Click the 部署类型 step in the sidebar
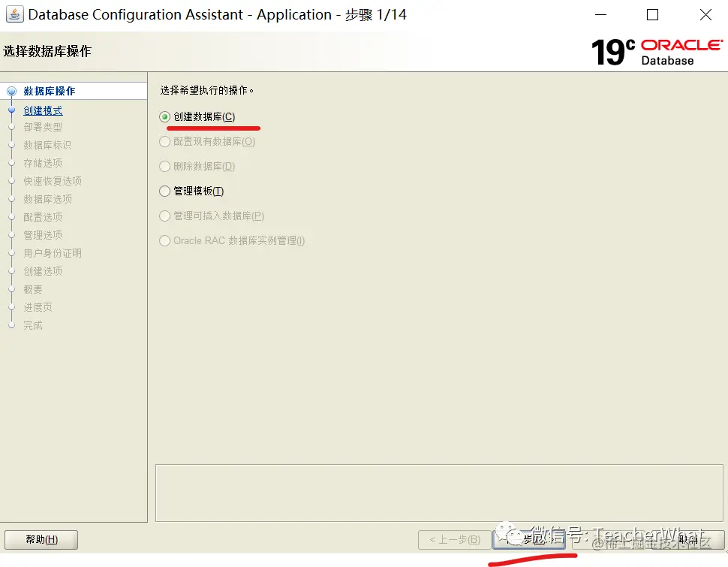Image resolution: width=728 pixels, height=567 pixels. [43, 127]
